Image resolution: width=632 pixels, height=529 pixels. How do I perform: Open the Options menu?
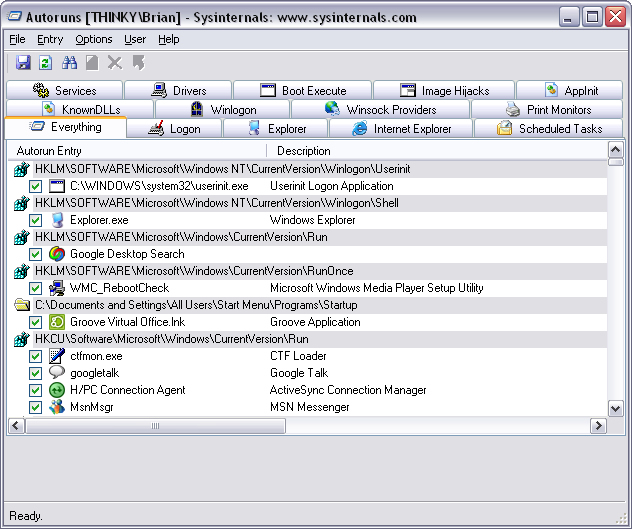click(x=94, y=39)
